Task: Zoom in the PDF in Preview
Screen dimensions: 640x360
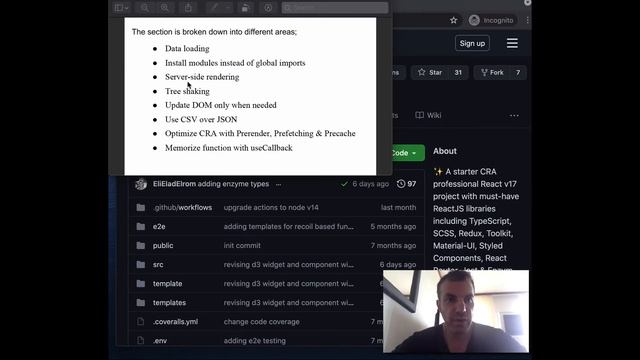Action: (x=164, y=8)
